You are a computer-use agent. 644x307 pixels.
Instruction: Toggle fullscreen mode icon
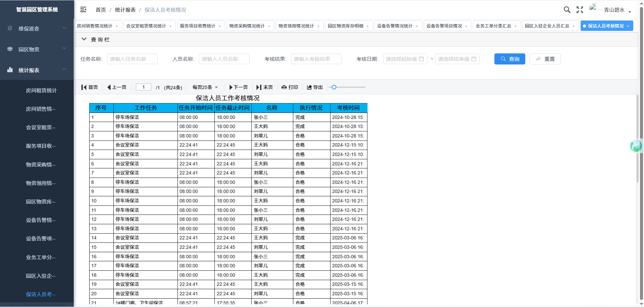pyautogui.click(x=580, y=10)
